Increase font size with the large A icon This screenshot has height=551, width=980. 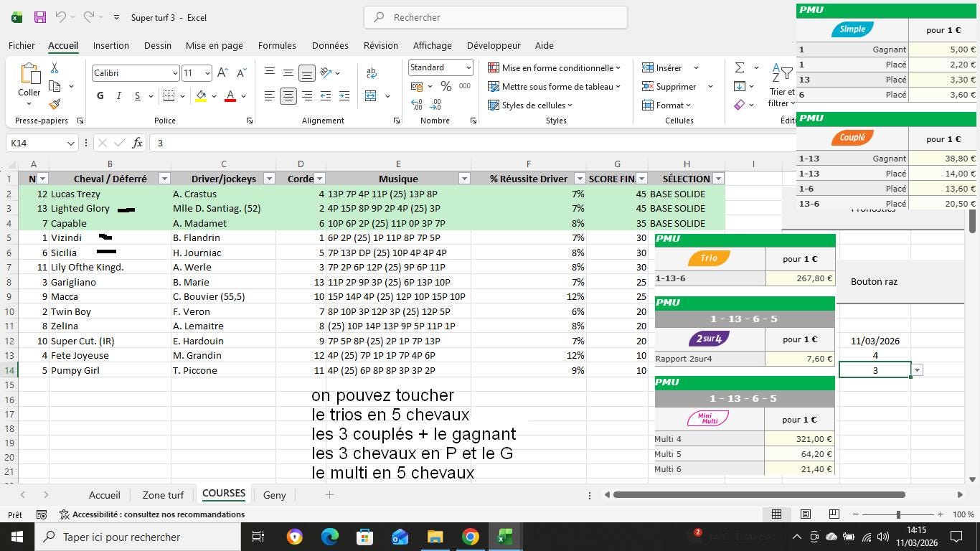(x=222, y=72)
